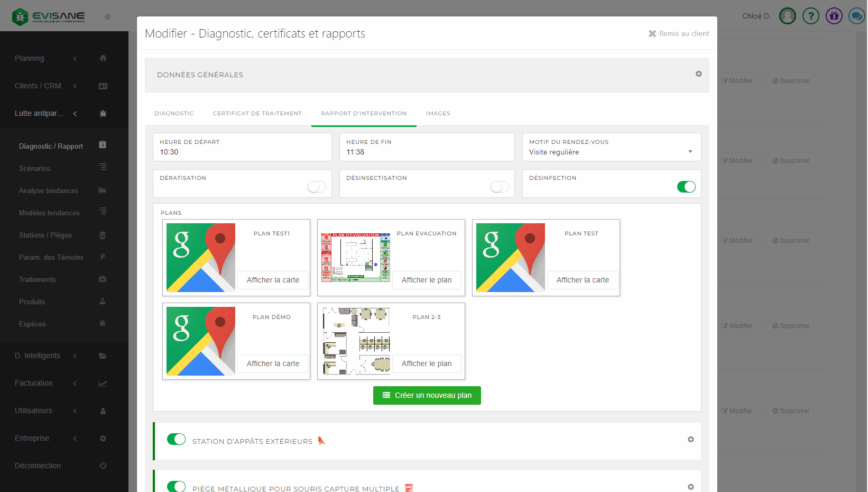
Task: Disable the Désinfection toggle
Action: (x=686, y=187)
